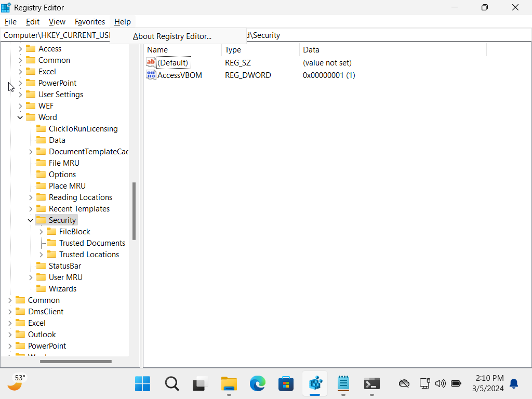The width and height of the screenshot is (532, 399).
Task: Open the notifications bell icon
Action: pyautogui.click(x=514, y=384)
